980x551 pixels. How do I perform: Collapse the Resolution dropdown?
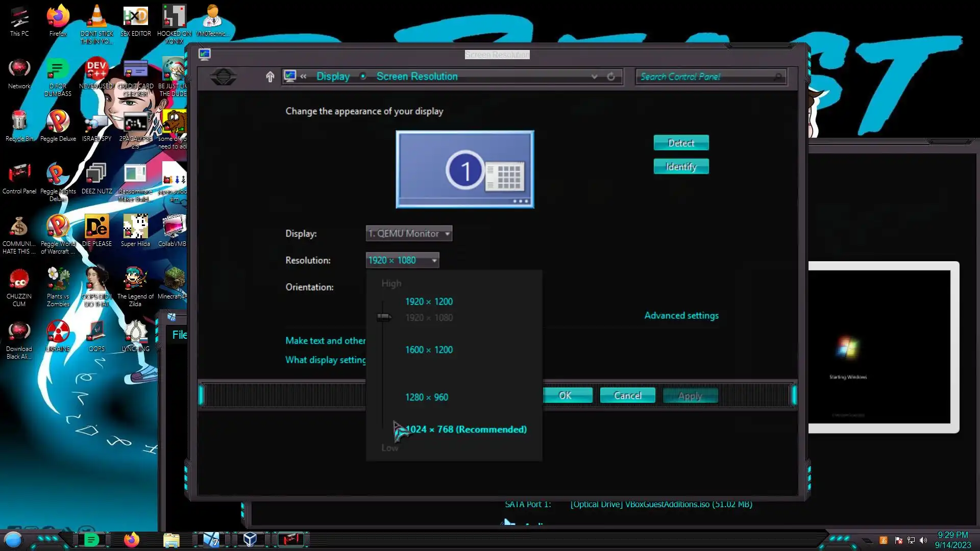402,260
